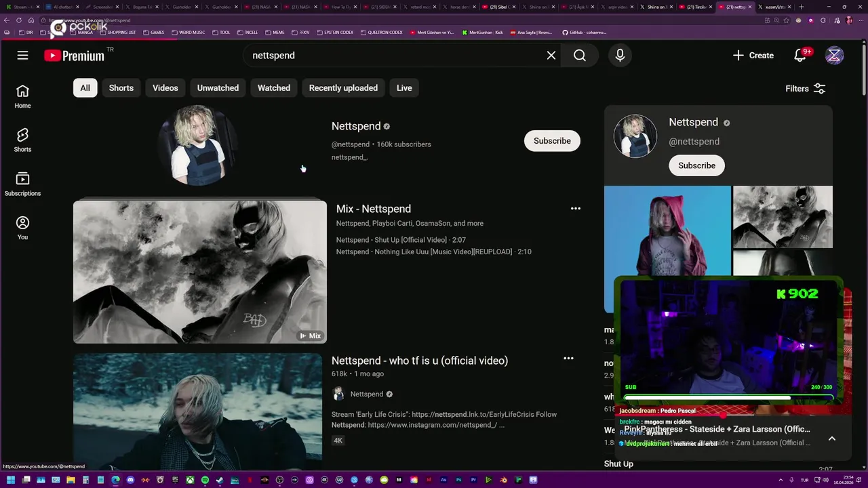This screenshot has width=868, height=488.
Task: Open more options for Mix - Nettspend
Action: 576,209
